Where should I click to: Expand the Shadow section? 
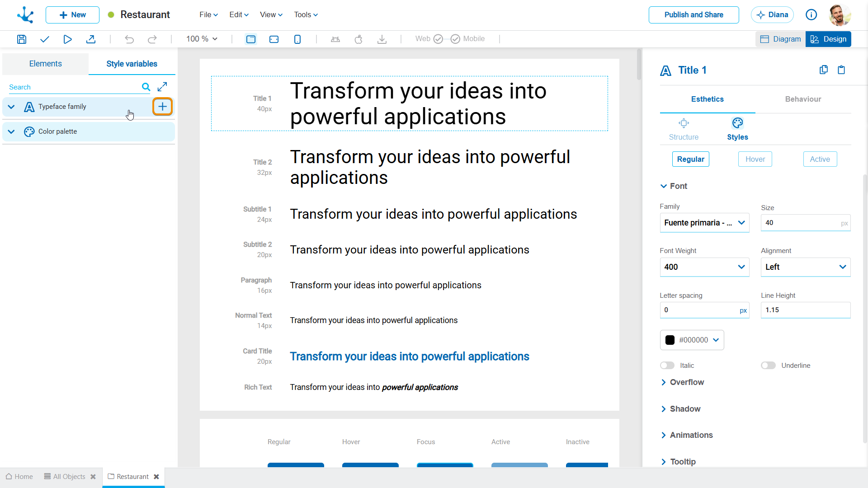click(x=680, y=409)
